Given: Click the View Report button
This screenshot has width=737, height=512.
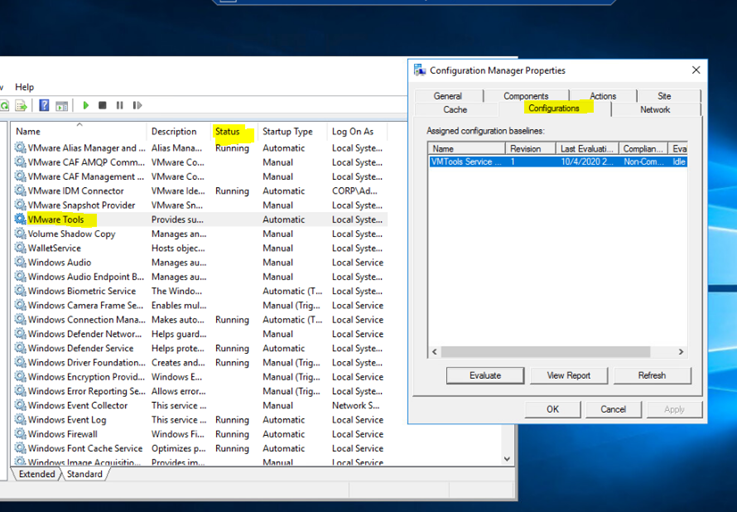Looking at the screenshot, I should [569, 375].
